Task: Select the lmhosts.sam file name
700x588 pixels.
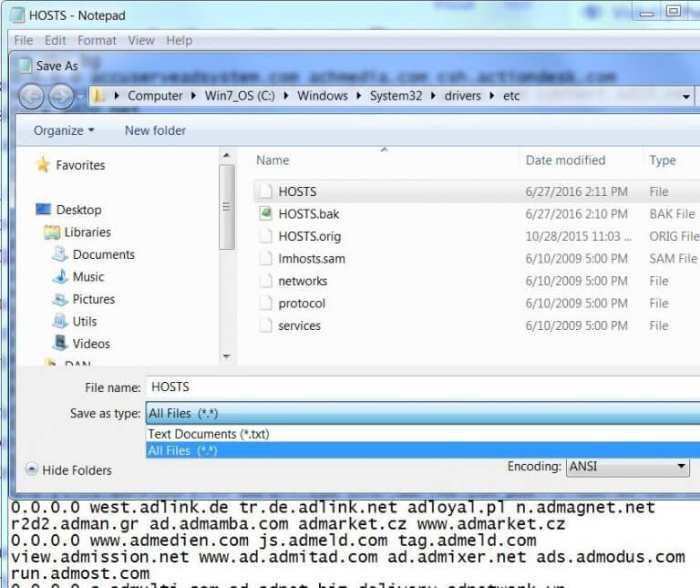Action: (312, 259)
